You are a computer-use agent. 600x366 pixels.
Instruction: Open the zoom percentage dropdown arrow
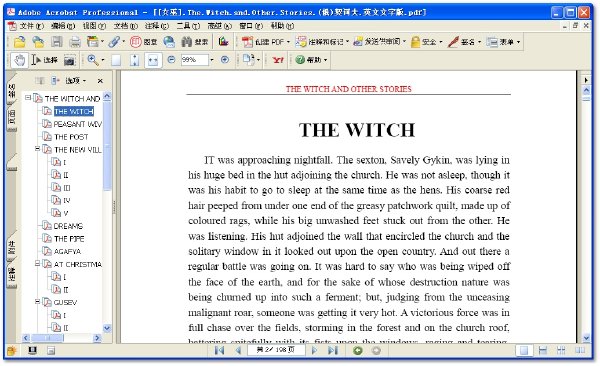(x=212, y=60)
